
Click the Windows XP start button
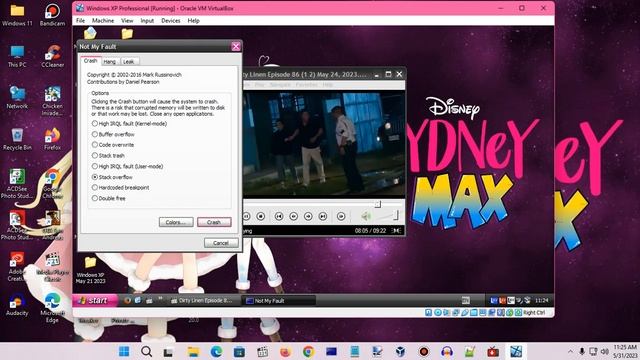[x=96, y=300]
